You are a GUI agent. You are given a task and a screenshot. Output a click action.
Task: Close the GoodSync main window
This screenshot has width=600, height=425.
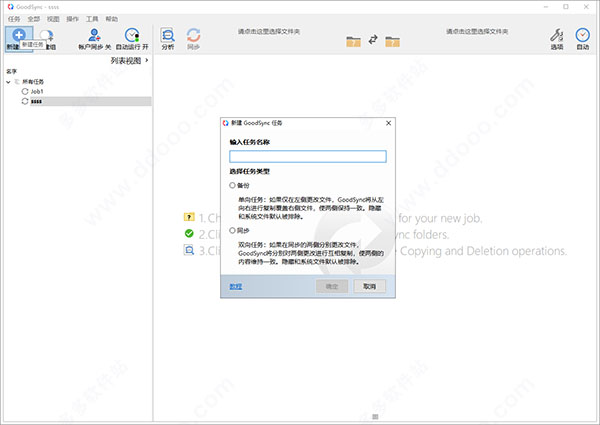pos(586,7)
